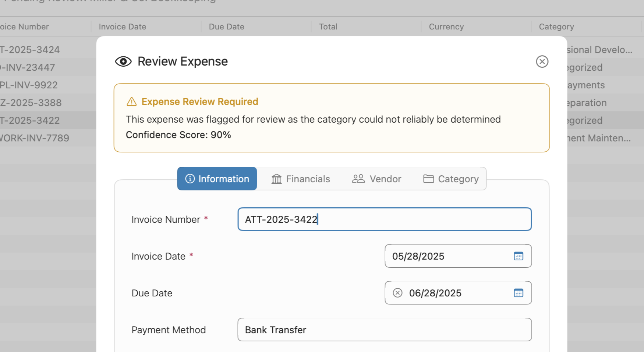Click inside the Invoice Number input field
644x352 pixels.
pyautogui.click(x=384, y=219)
